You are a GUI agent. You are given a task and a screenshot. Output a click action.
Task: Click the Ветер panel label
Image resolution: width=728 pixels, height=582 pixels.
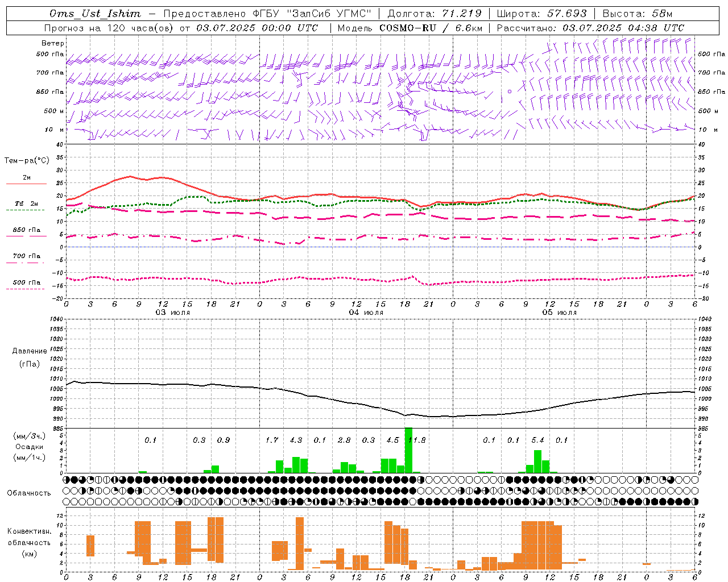pyautogui.click(x=53, y=43)
